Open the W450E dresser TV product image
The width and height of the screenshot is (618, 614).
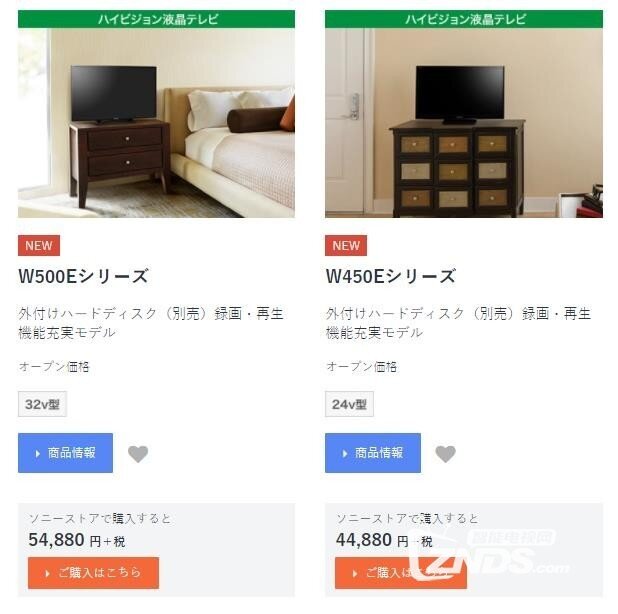[464, 123]
